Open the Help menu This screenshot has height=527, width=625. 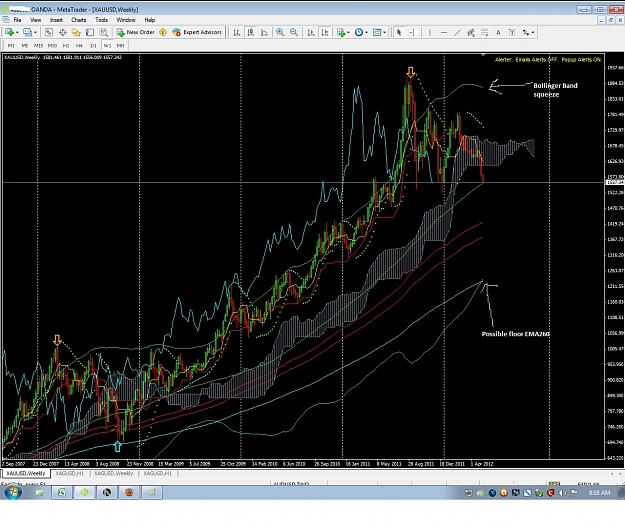[149, 20]
